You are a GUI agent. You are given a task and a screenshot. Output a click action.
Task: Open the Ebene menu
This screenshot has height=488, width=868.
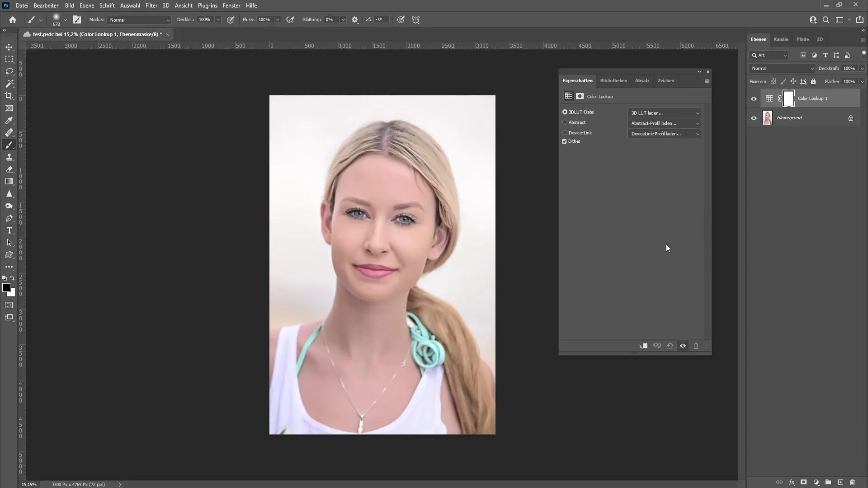[86, 5]
